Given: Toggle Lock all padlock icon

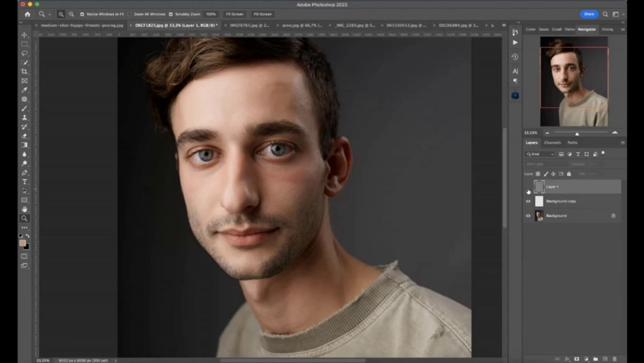Looking at the screenshot, I should [569, 174].
